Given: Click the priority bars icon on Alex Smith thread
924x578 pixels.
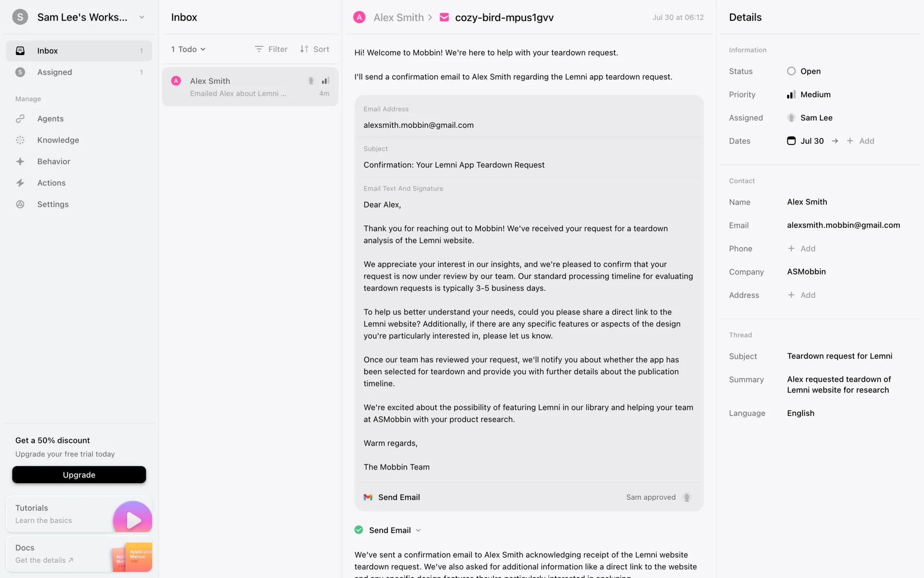Looking at the screenshot, I should click(x=326, y=81).
